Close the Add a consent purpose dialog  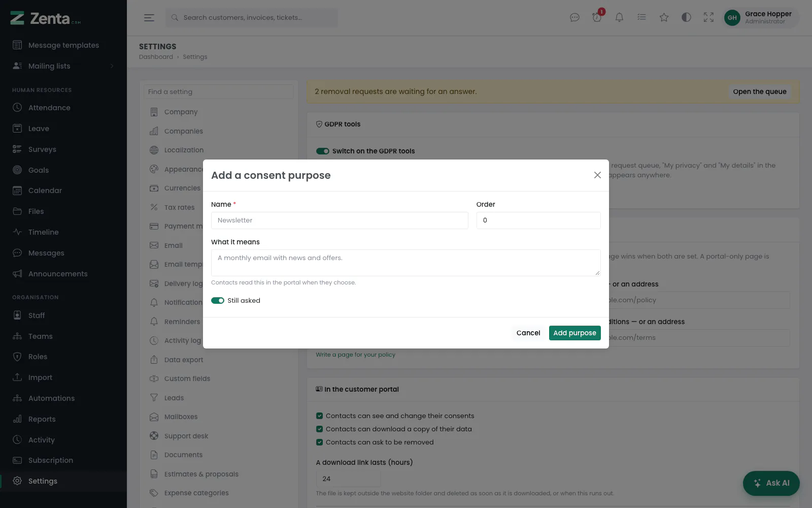597,175
